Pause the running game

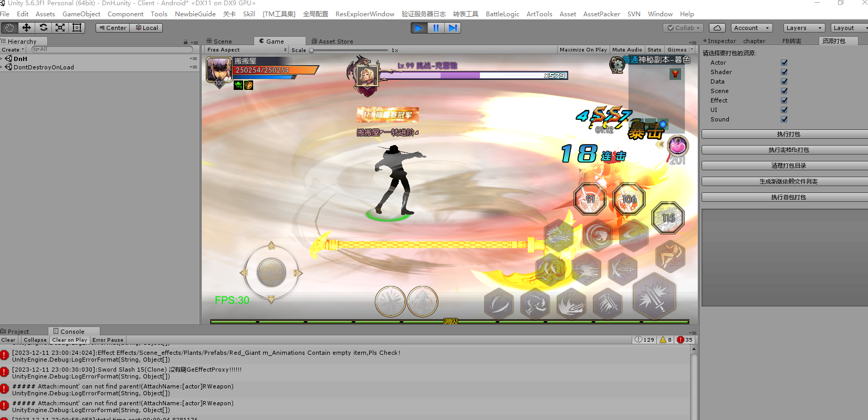coord(436,28)
